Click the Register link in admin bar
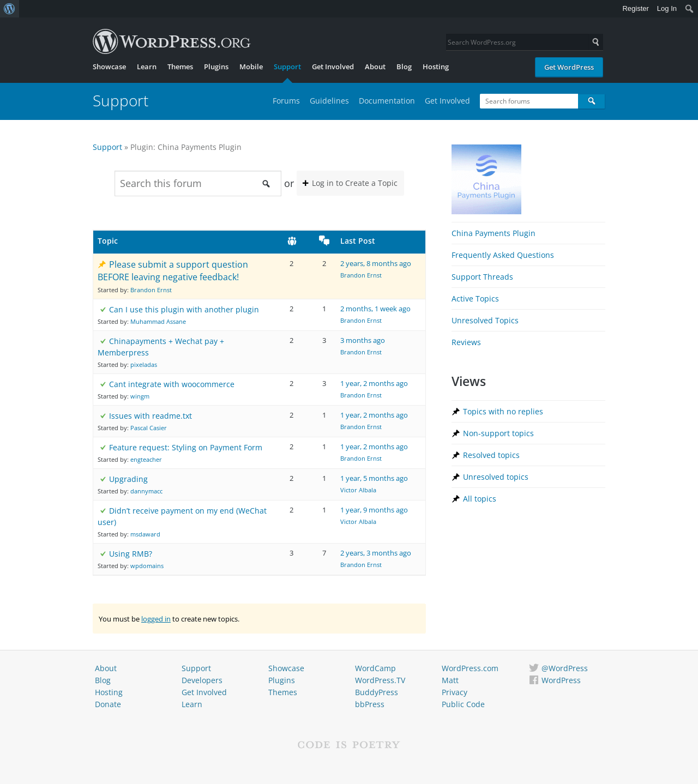This screenshot has height=784, width=698. (x=635, y=9)
